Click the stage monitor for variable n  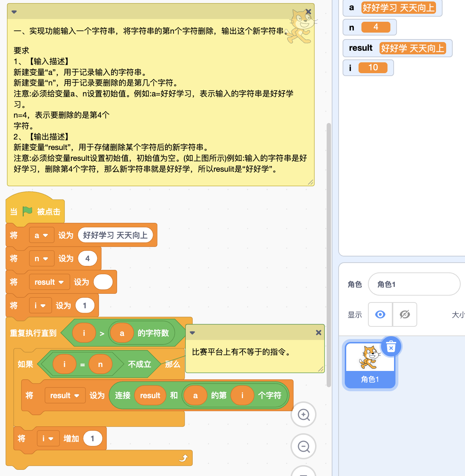tap(369, 27)
